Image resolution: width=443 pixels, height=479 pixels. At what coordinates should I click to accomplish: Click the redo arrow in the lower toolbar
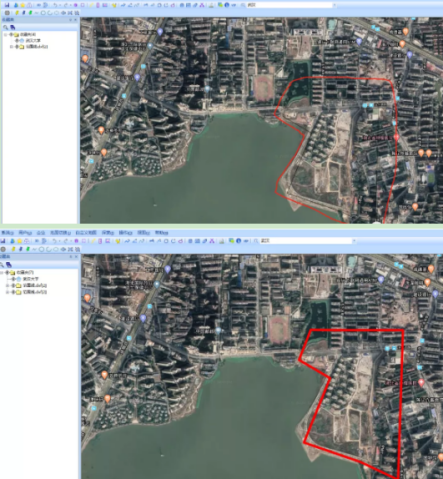(66, 241)
